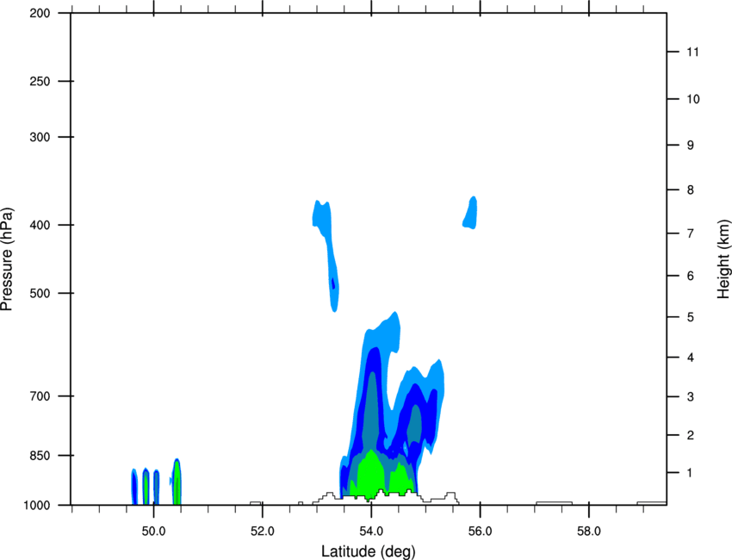Click the 'Pressure (hPa)' axis title
This screenshot has width=732, height=560.
[x=7, y=259]
